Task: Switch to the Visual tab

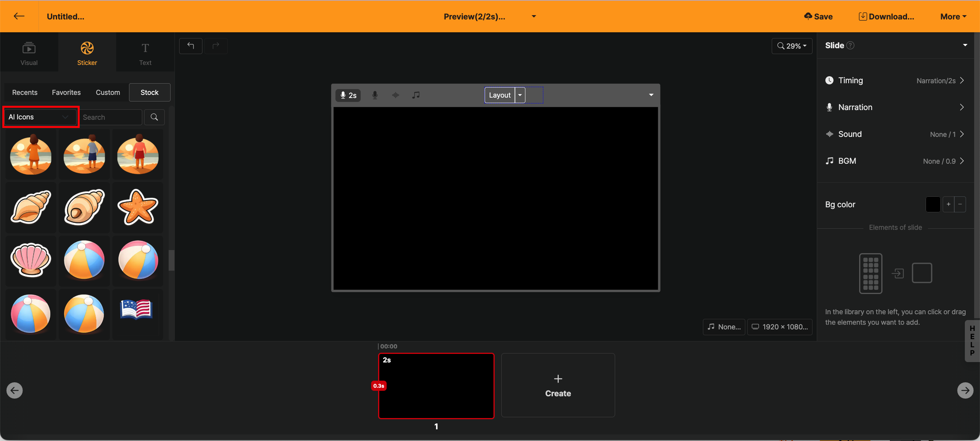Action: click(x=29, y=53)
